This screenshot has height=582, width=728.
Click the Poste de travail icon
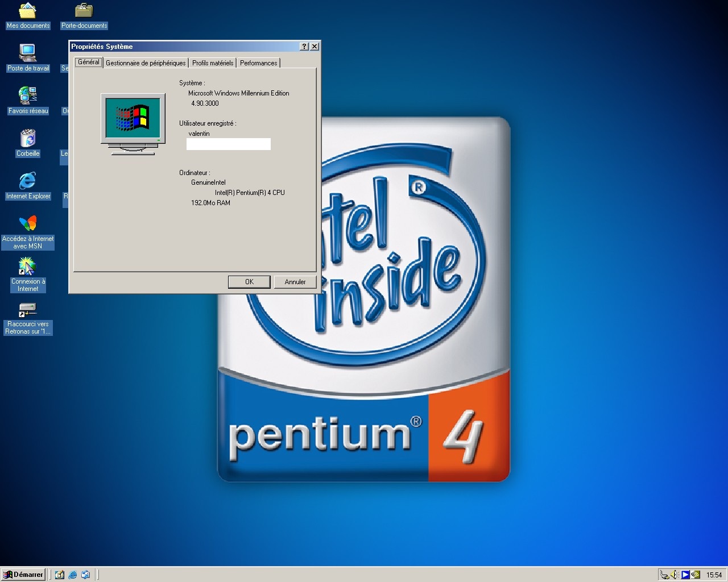coord(28,53)
